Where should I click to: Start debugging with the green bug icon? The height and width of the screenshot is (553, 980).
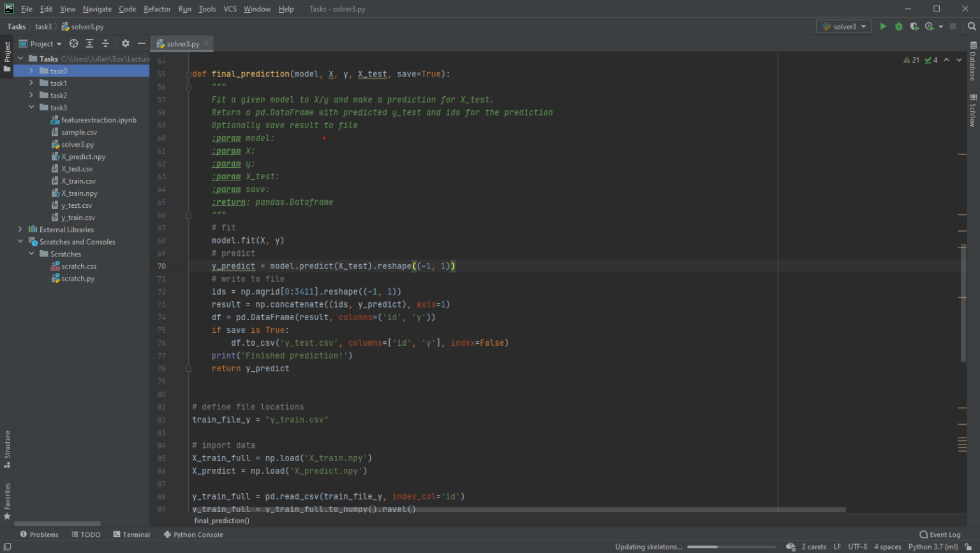pyautogui.click(x=898, y=26)
